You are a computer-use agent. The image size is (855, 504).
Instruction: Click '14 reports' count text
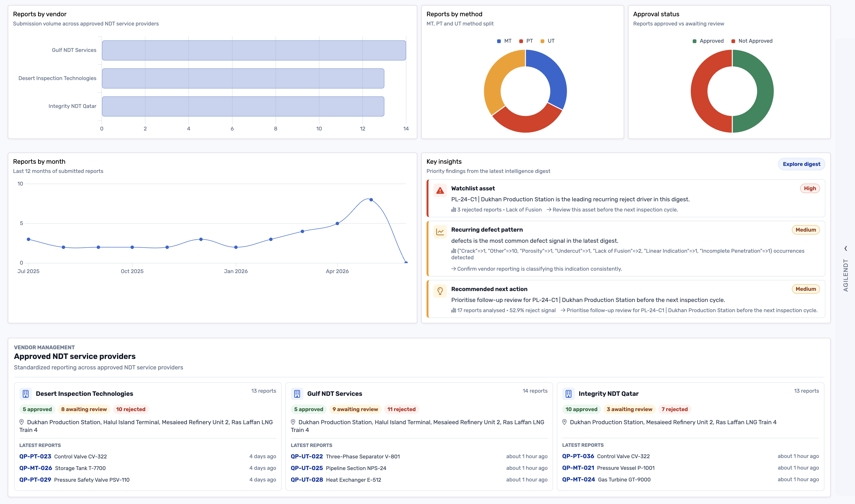point(535,391)
